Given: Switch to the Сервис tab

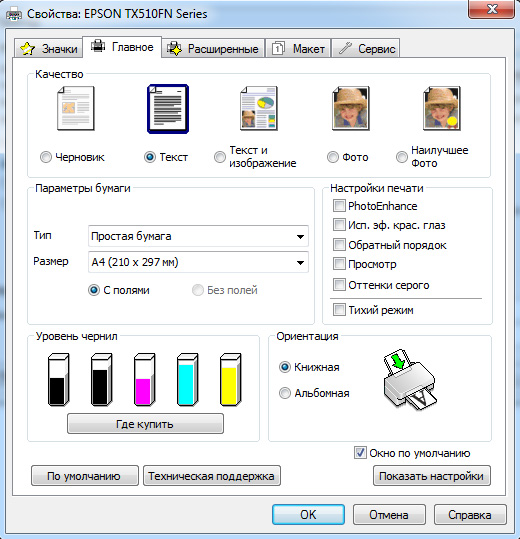Looking at the screenshot, I should [x=366, y=48].
